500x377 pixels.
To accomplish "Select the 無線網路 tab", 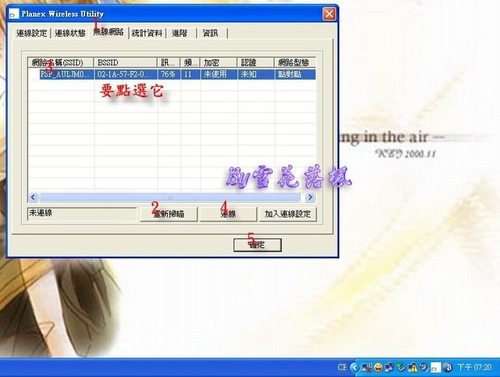I will click(108, 32).
